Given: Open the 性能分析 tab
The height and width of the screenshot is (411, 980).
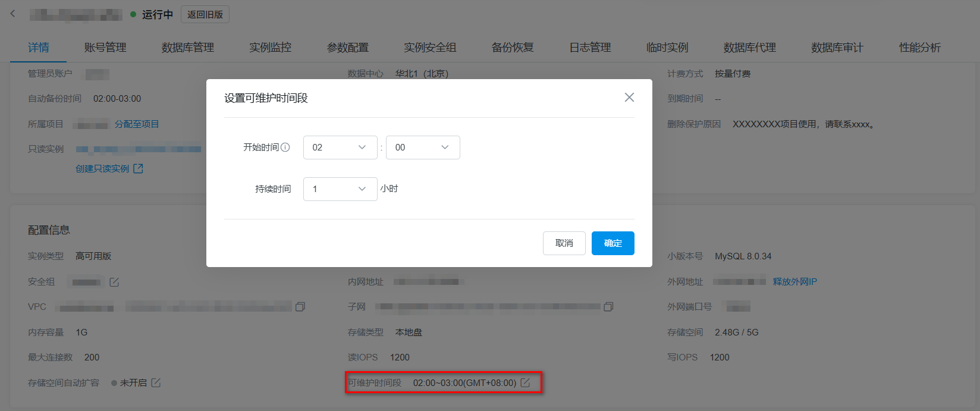Looking at the screenshot, I should (920, 48).
